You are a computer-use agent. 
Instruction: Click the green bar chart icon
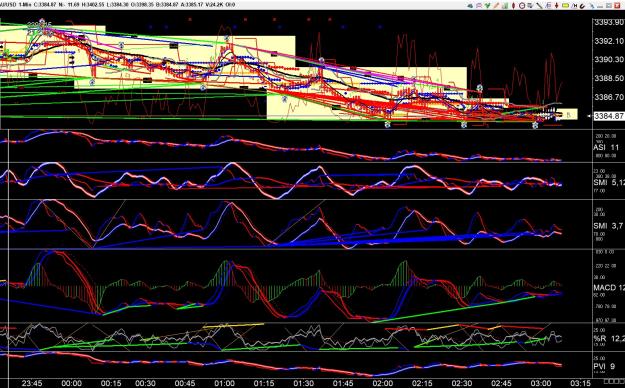coord(505,6)
